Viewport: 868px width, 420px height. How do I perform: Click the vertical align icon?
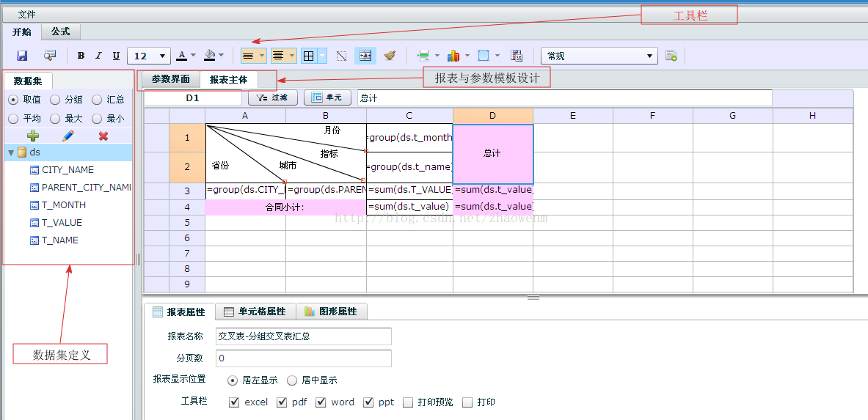(x=278, y=56)
